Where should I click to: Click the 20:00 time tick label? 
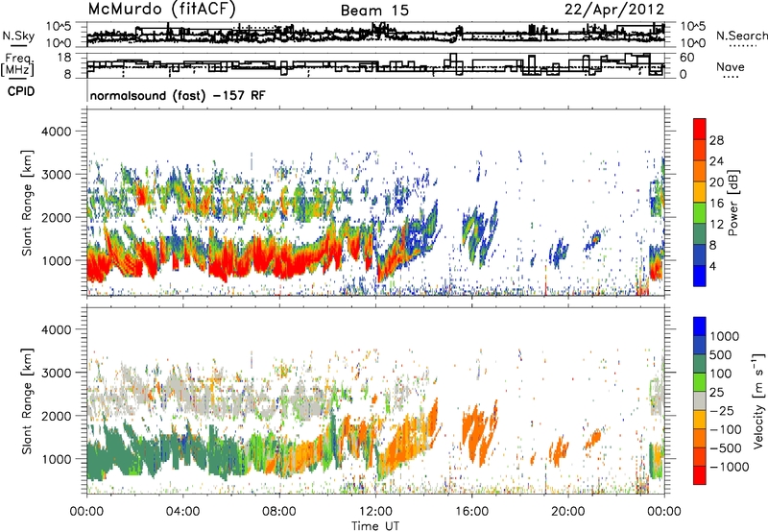pyautogui.click(x=568, y=512)
